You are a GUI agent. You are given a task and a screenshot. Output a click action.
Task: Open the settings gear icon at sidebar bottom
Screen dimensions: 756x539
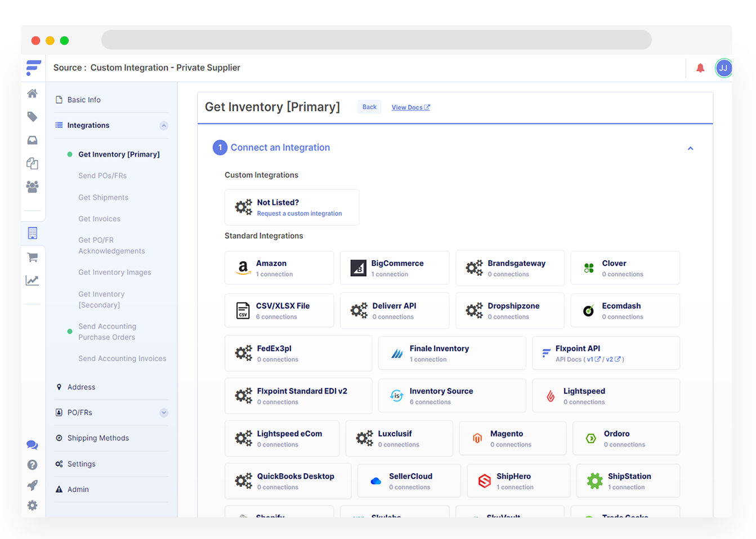coord(33,505)
